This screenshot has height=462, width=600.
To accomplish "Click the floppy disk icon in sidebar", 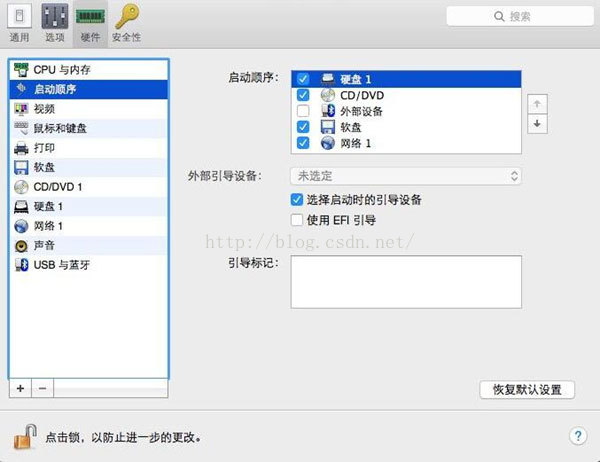I will (x=21, y=168).
